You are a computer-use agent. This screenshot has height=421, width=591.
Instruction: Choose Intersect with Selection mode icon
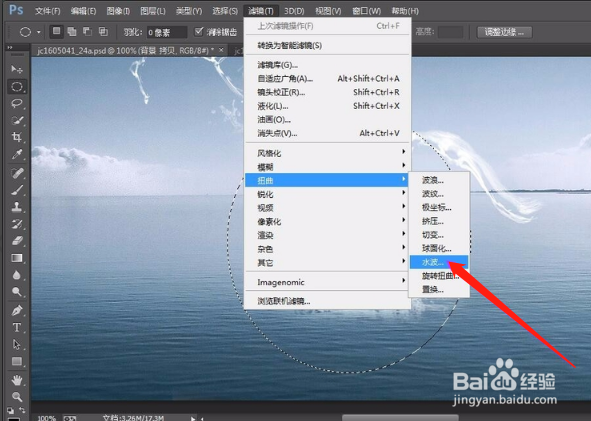pyautogui.click(x=103, y=32)
